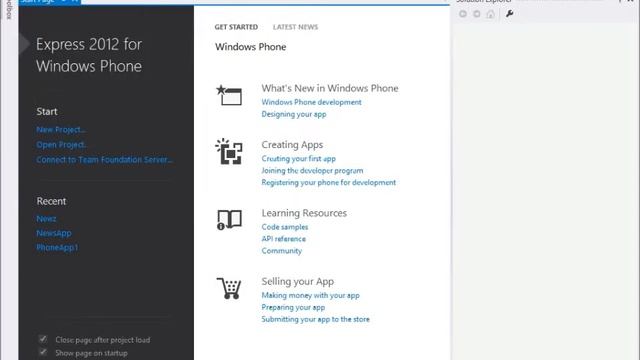The height and width of the screenshot is (360, 640).
Task: Toggle Close page after project load checkbox
Action: pyautogui.click(x=43, y=339)
